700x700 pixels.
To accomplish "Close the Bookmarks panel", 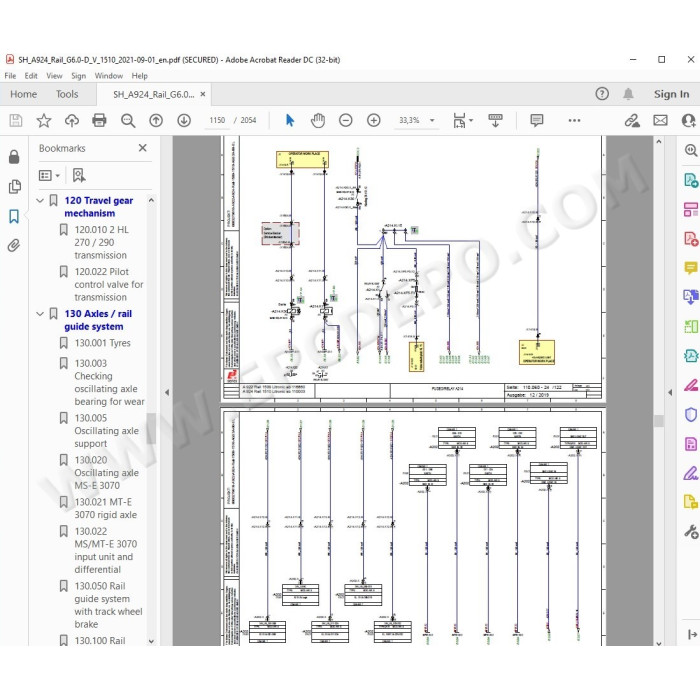I will point(142,148).
